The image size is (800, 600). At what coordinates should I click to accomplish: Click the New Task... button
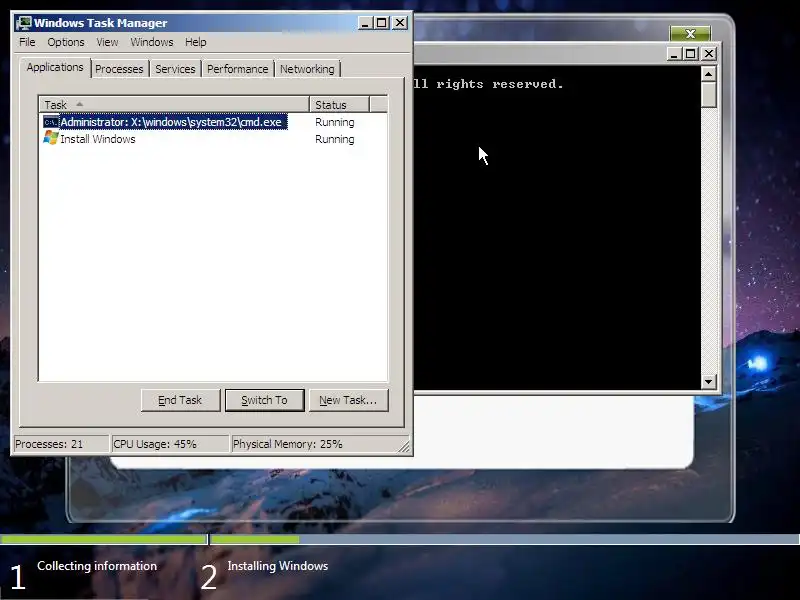(x=348, y=400)
